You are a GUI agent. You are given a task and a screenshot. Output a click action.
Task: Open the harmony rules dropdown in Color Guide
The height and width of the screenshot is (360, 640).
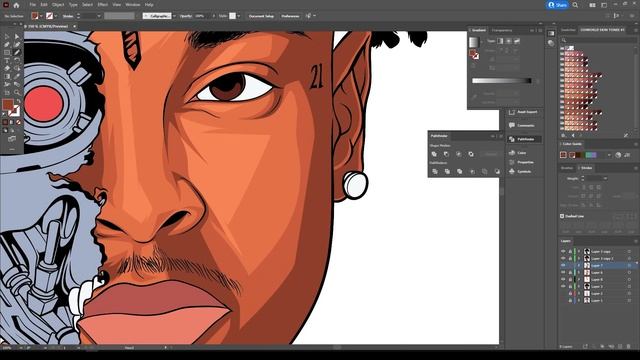[609, 155]
